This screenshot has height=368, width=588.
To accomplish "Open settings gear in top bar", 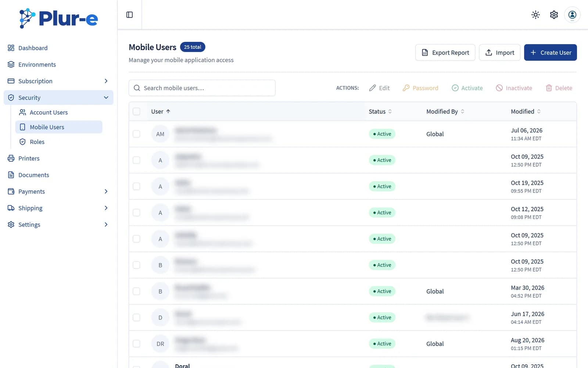I will pyautogui.click(x=554, y=15).
